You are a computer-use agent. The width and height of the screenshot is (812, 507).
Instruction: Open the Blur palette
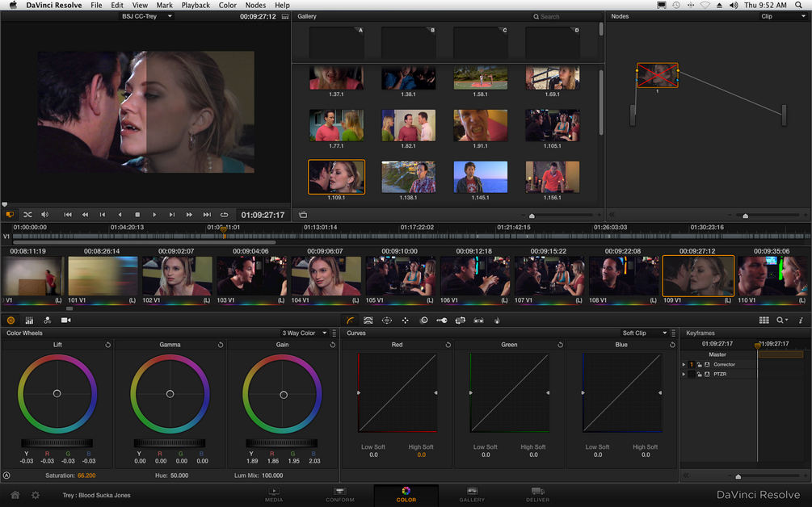tap(424, 320)
